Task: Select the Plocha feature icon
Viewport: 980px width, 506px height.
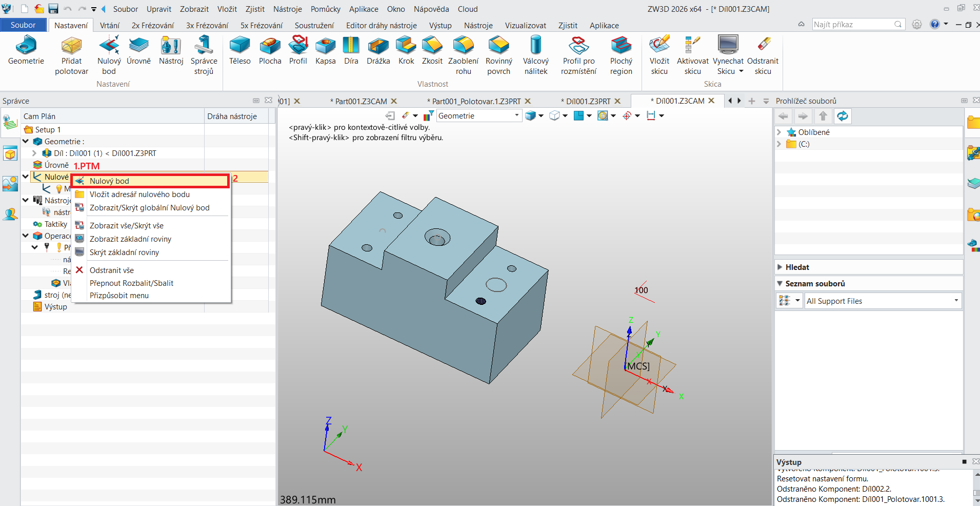Action: (x=270, y=50)
